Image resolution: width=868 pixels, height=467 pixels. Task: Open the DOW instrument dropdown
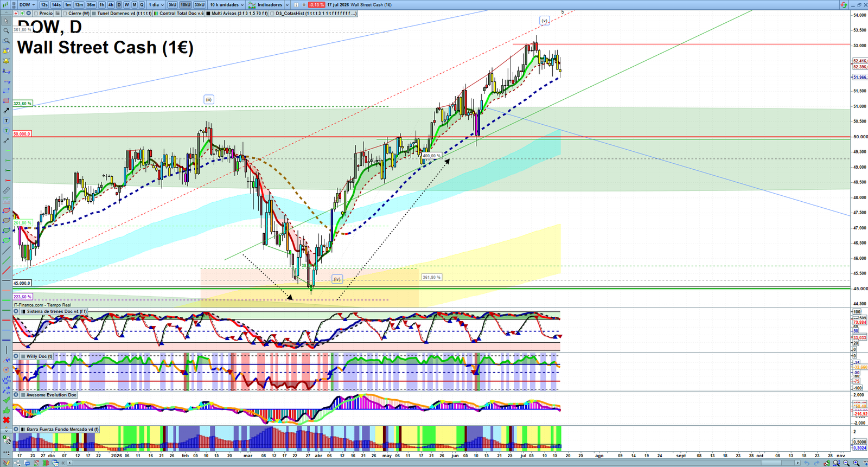[x=27, y=5]
